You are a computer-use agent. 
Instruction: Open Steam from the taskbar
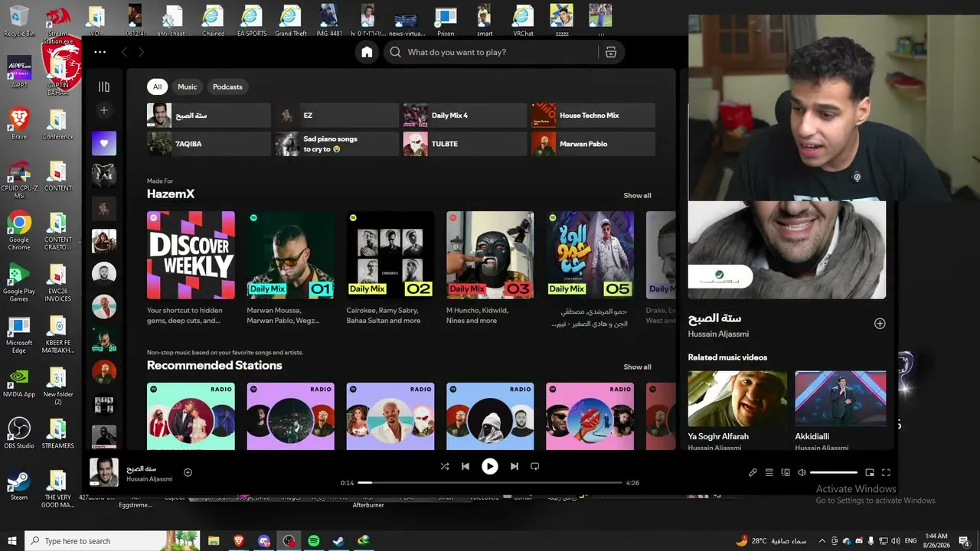338,541
